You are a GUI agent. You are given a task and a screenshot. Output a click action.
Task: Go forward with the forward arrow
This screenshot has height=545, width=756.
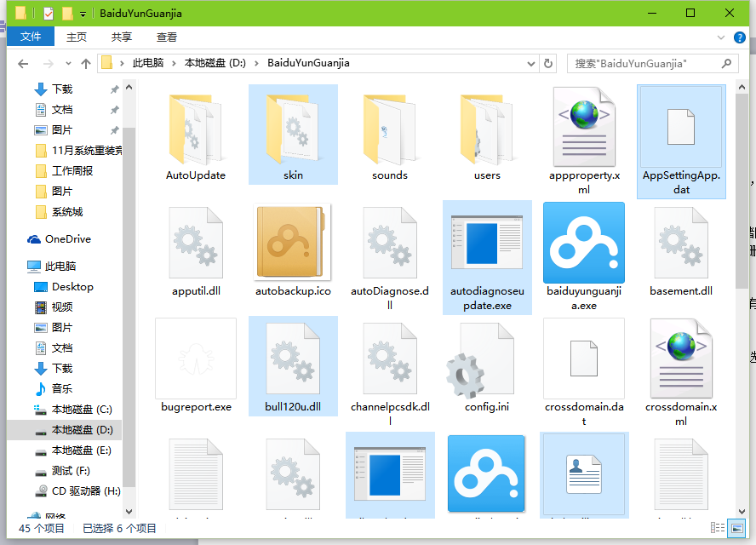(x=49, y=63)
